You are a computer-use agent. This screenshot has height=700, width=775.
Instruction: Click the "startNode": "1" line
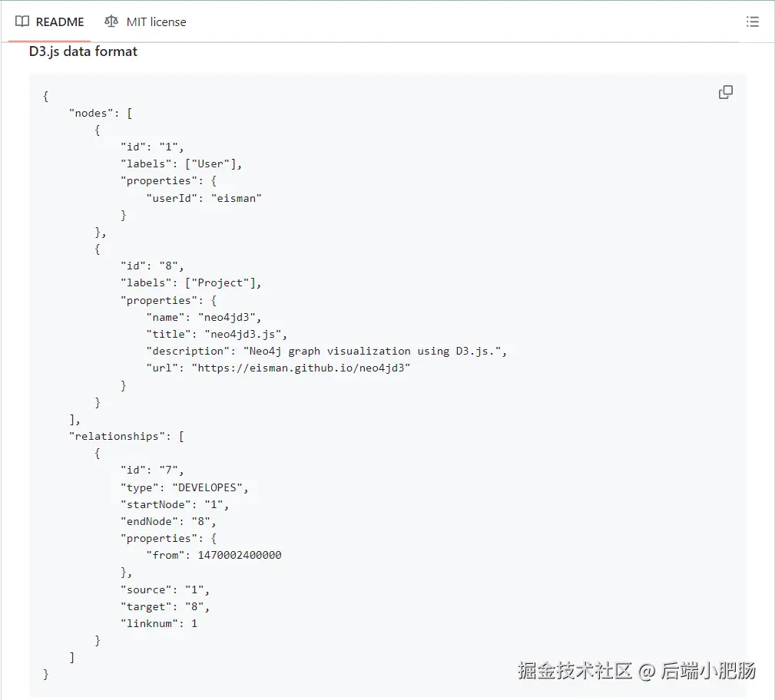click(x=175, y=504)
